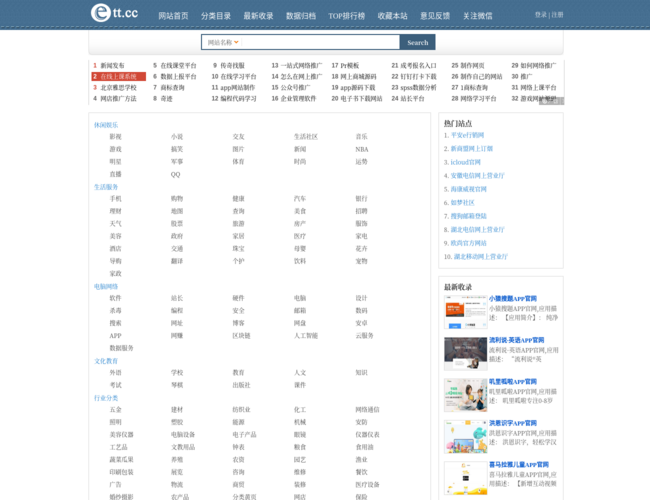Click the ett.cc site logo
Viewport: 650px width, 500px height.
pos(114,13)
